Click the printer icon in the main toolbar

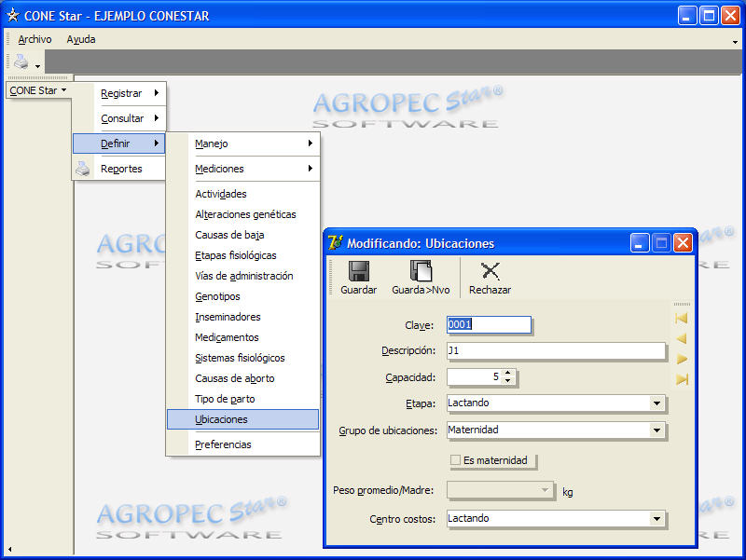pos(21,61)
